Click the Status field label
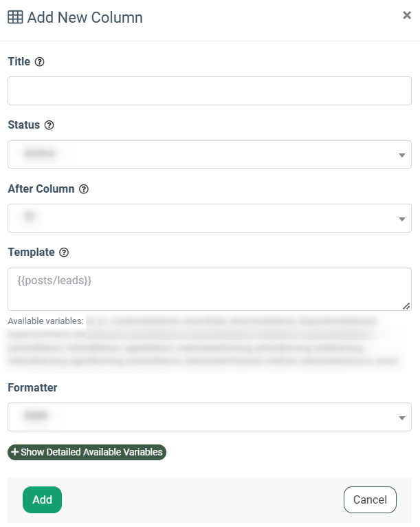420x527 pixels. (x=23, y=125)
